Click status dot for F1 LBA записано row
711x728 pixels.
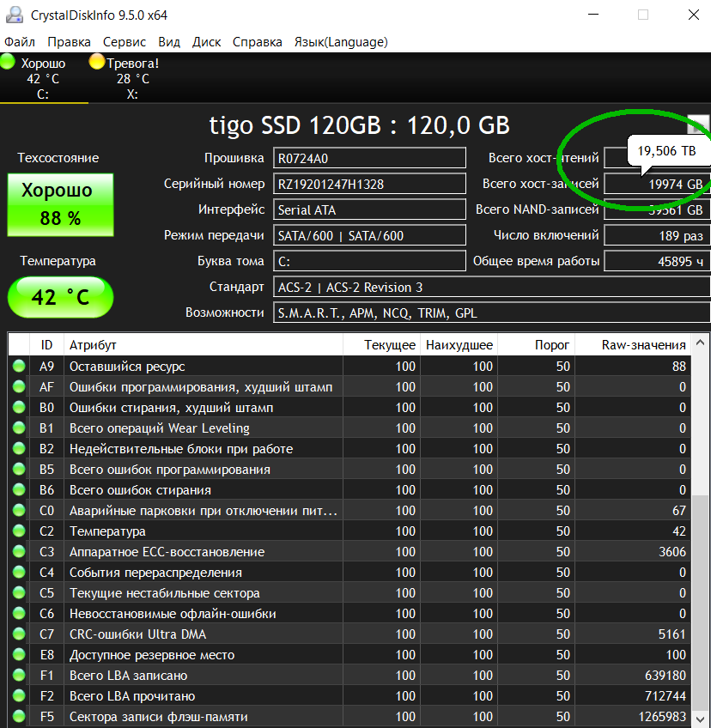[19, 675]
